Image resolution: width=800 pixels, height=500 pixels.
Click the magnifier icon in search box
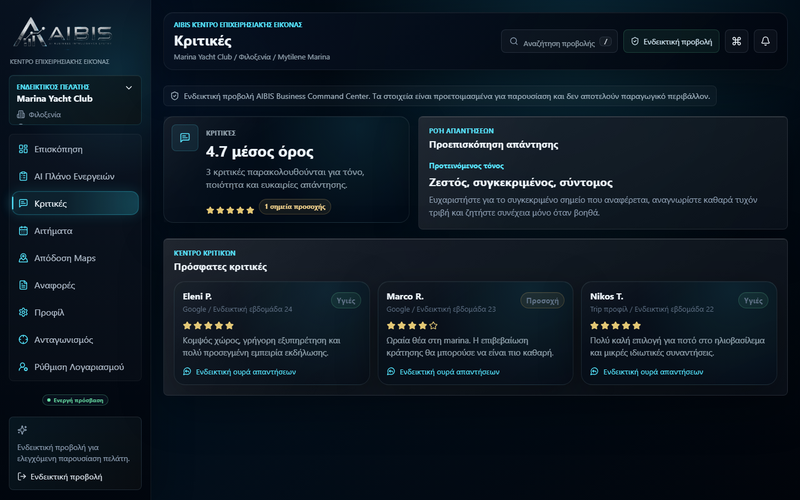(x=514, y=41)
